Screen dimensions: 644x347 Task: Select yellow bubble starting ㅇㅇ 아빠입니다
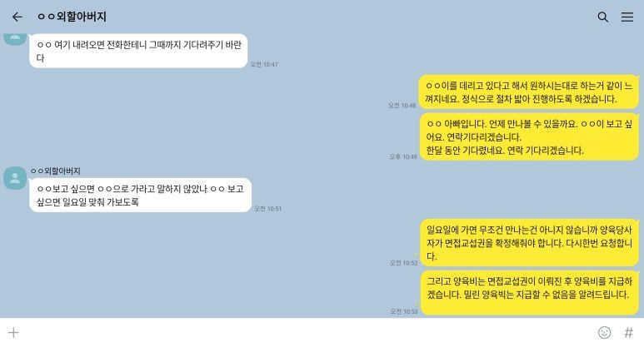529,136
